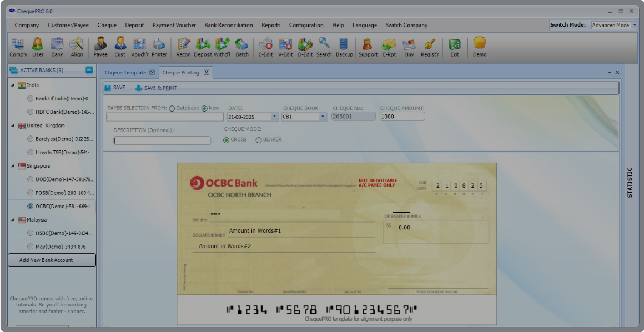Open the Configuration menu
The image size is (644, 332).
pos(306,25)
